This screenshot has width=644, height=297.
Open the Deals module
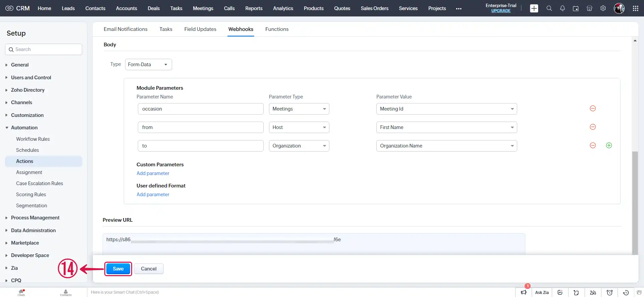click(x=154, y=8)
